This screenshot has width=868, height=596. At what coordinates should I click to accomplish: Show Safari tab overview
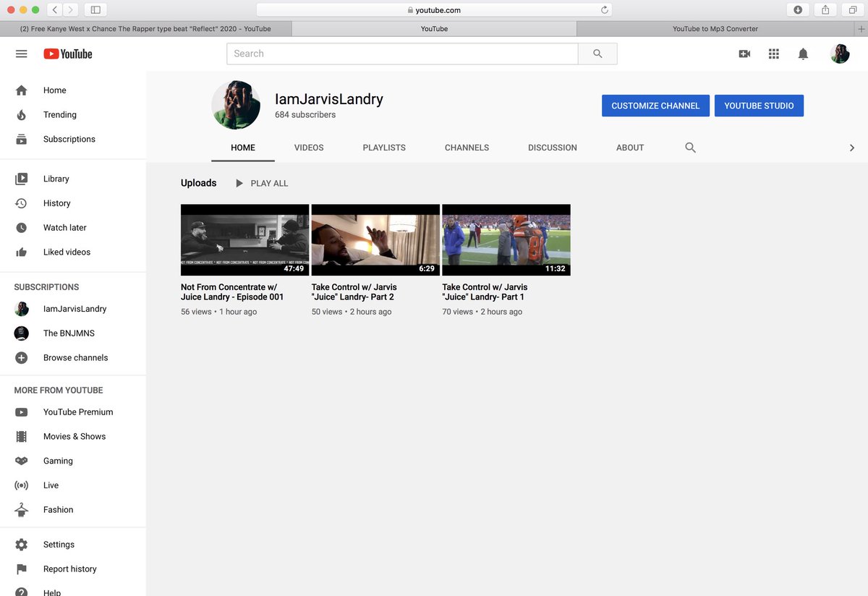tap(853, 10)
